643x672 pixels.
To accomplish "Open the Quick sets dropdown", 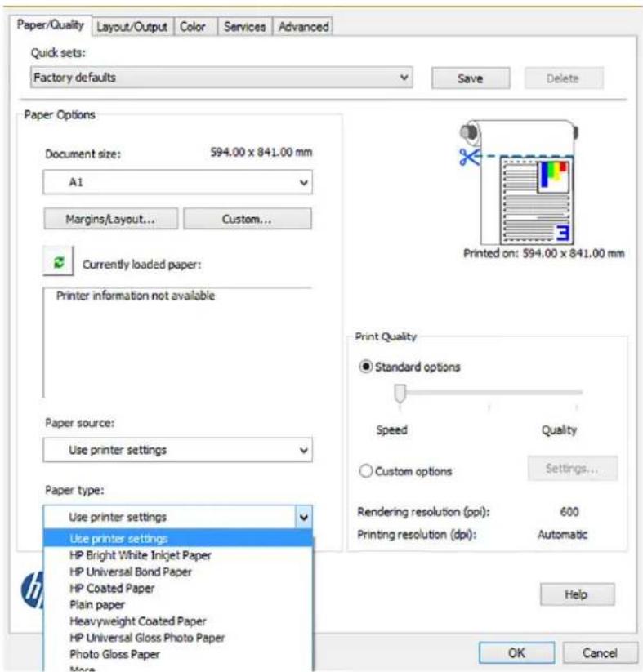I will [221, 78].
